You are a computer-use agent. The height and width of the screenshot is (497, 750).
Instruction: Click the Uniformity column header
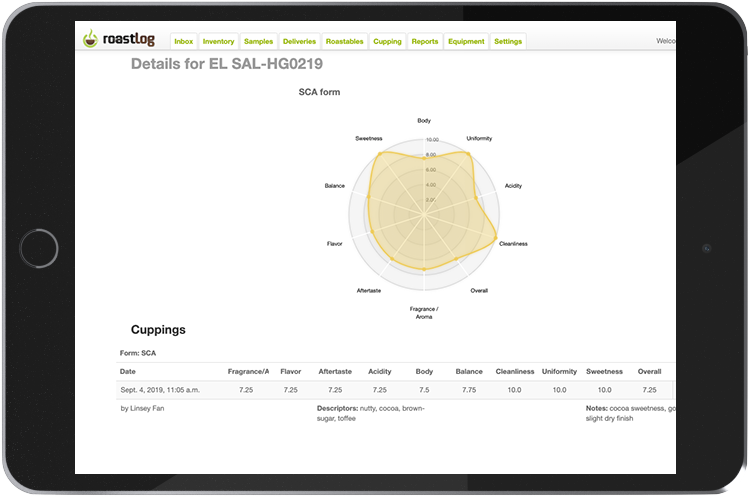(559, 371)
